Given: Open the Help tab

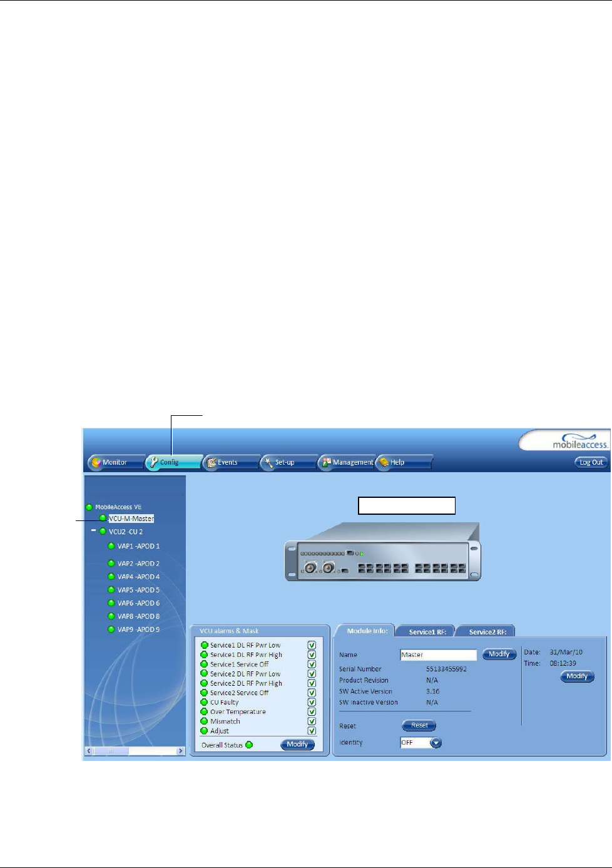Looking at the screenshot, I should point(404,462).
